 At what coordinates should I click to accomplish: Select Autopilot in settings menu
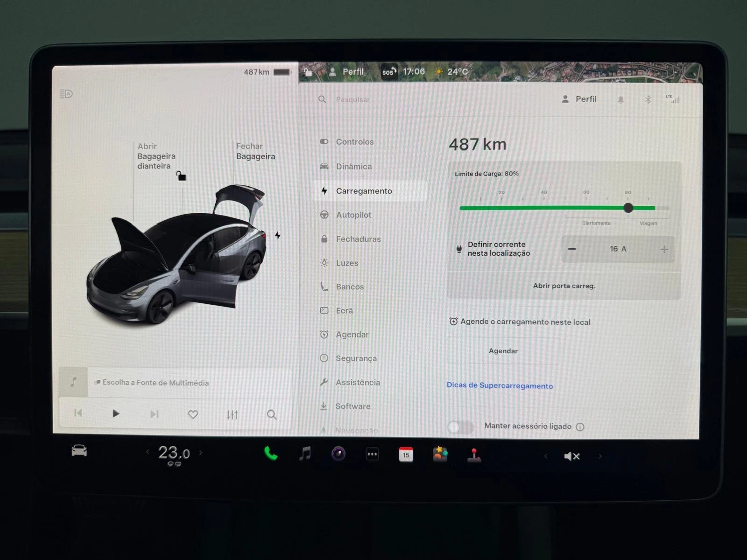[353, 215]
